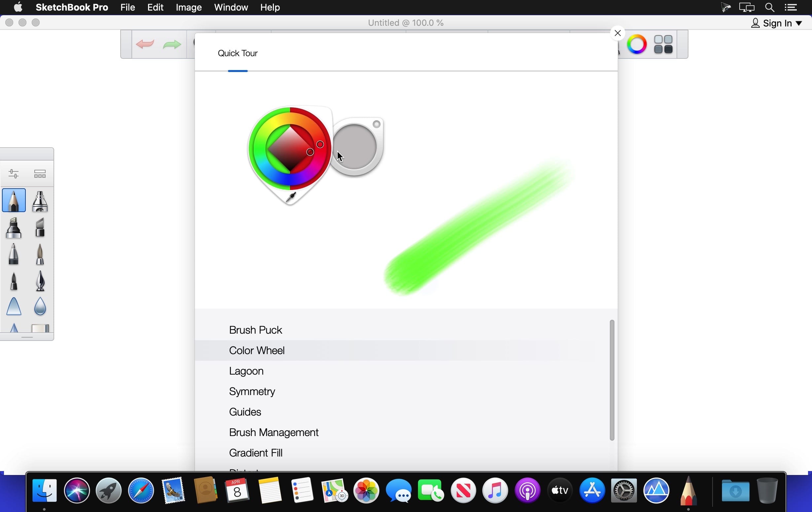This screenshot has width=812, height=512.
Task: Click the Quick Tour list scrollbar
Action: point(612,380)
